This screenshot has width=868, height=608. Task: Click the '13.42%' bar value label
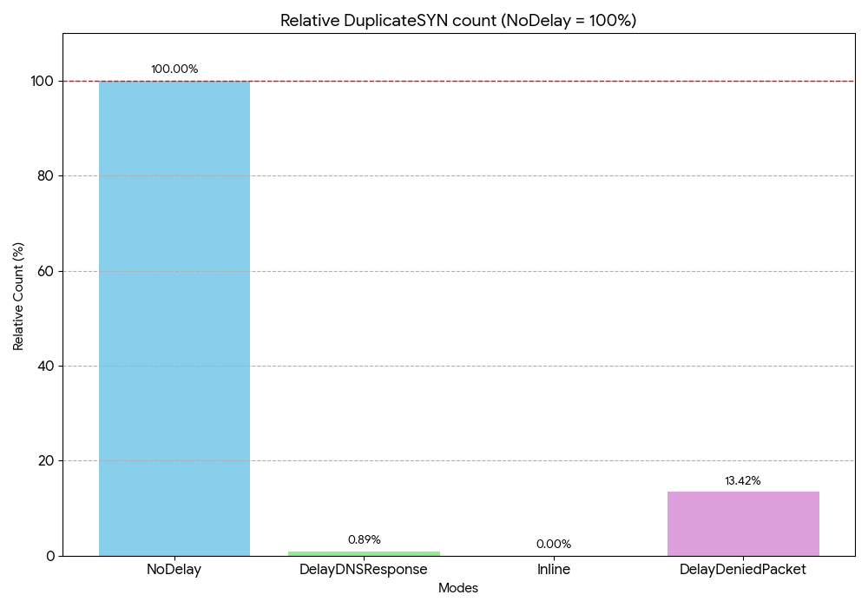coord(743,480)
